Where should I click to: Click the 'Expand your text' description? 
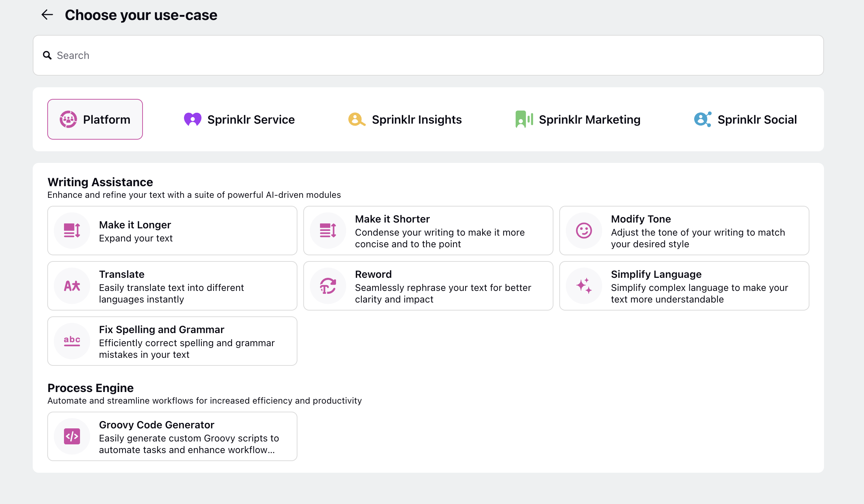pyautogui.click(x=136, y=238)
